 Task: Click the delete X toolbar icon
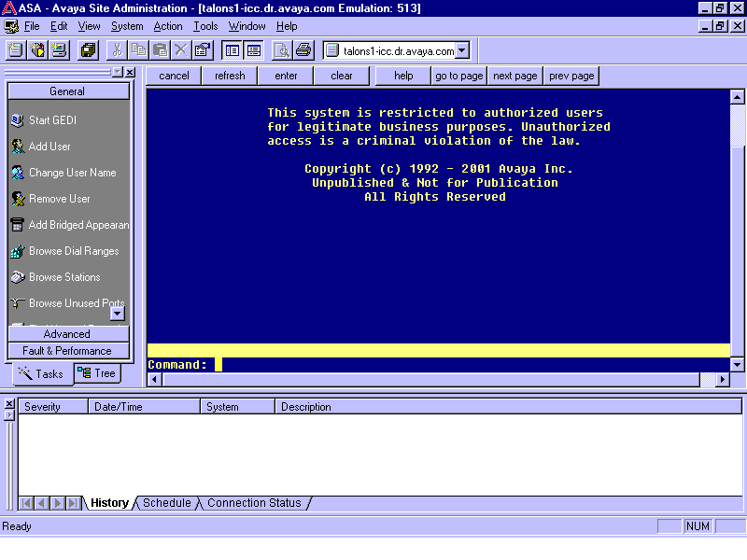tap(181, 50)
